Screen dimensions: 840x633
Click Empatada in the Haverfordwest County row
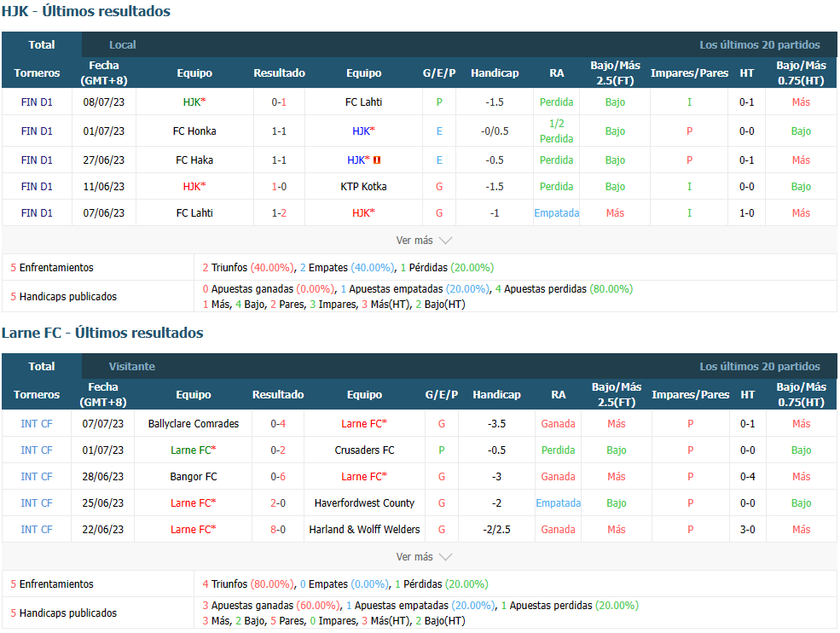tap(559, 503)
